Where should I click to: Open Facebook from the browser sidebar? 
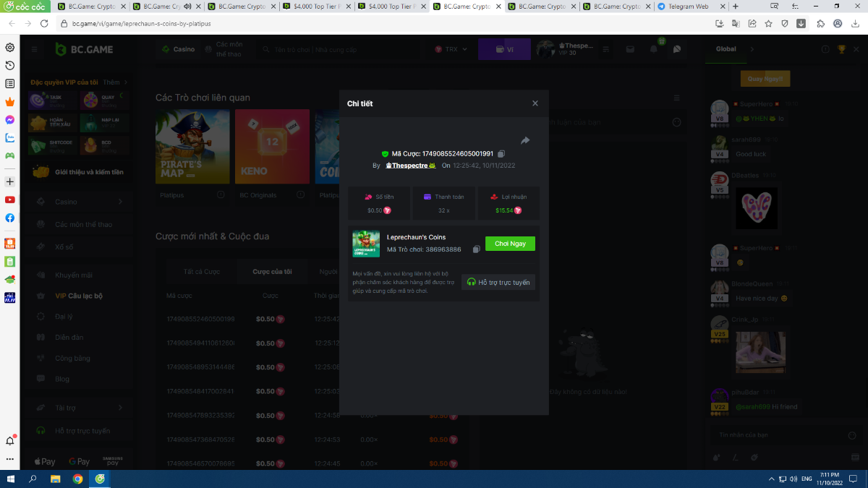(x=10, y=218)
